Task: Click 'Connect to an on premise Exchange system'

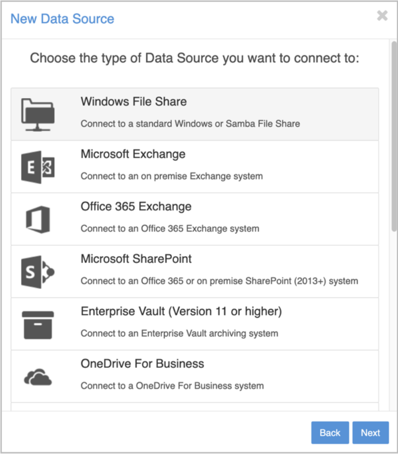Action: click(x=172, y=176)
